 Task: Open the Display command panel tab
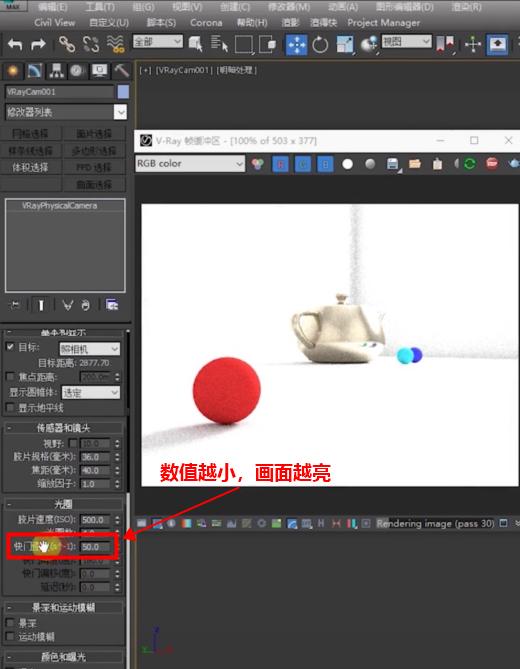click(99, 71)
